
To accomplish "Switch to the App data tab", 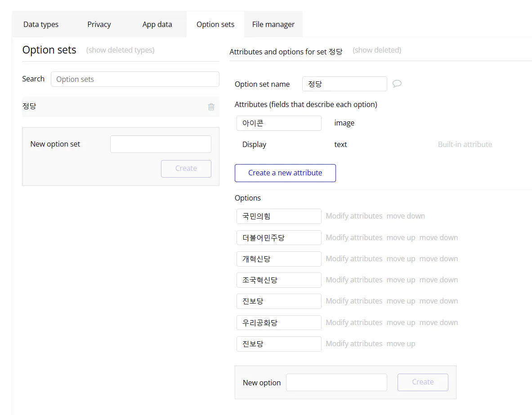I will 157,24.
